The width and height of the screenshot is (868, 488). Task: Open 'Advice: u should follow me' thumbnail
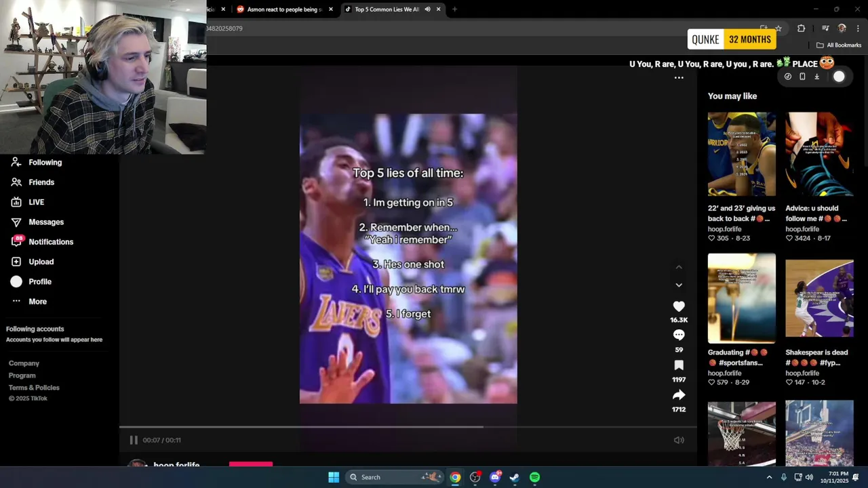click(819, 154)
